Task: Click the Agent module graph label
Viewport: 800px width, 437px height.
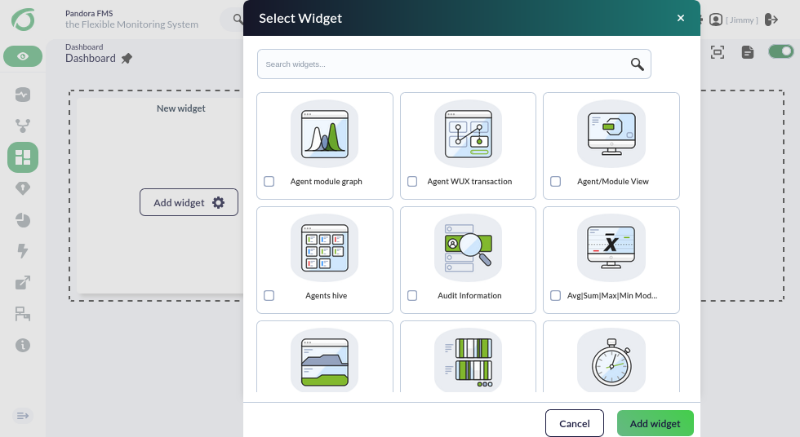Action: 326,181
